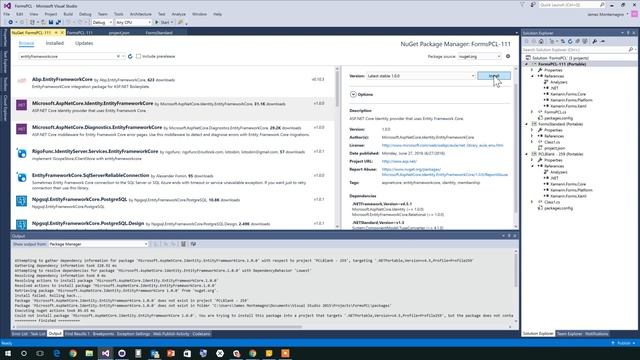
Task: Select Microsoft.AspNetCore.Diagnostics.EntityFrameworkCore package
Action: pyautogui.click(x=174, y=131)
